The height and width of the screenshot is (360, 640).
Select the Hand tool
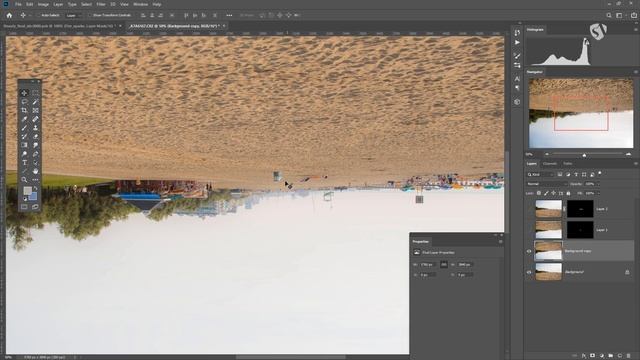36,171
